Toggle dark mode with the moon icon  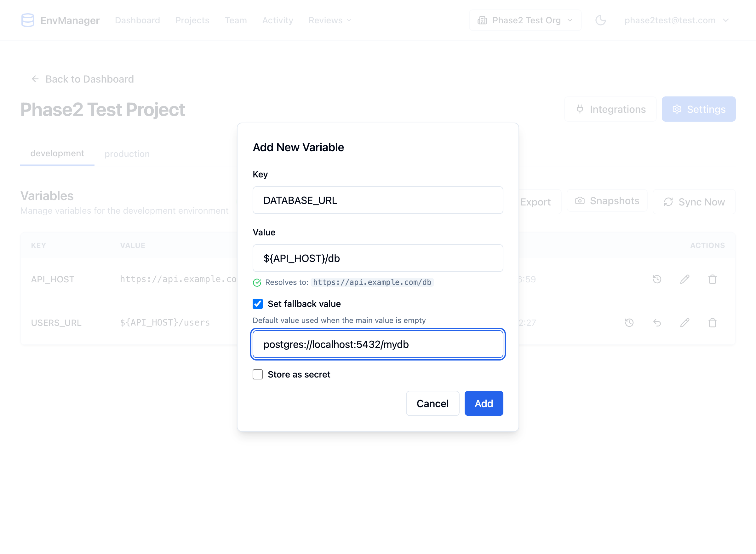click(x=600, y=20)
